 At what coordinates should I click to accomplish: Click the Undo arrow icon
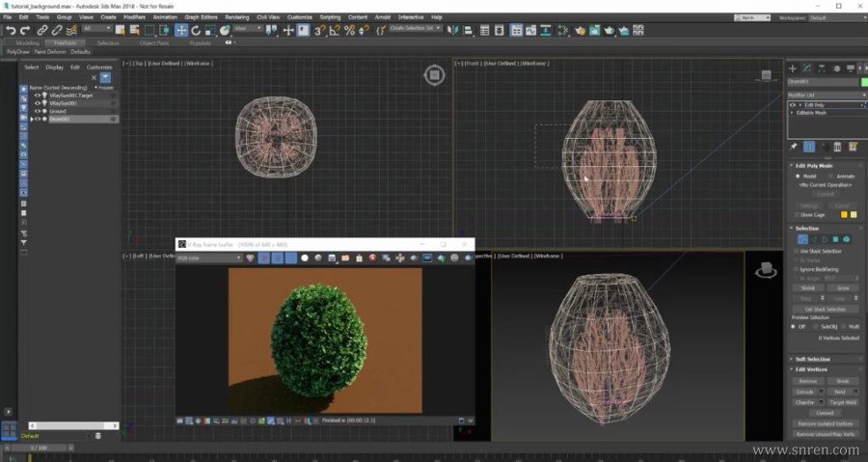pos(10,30)
